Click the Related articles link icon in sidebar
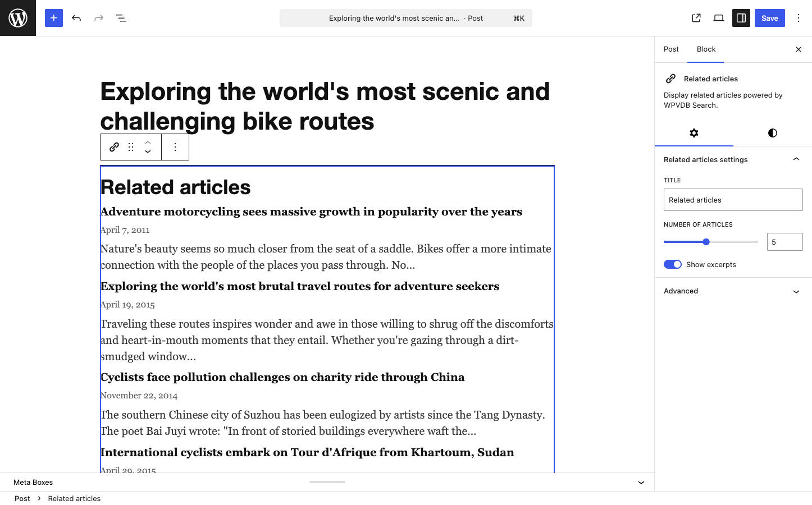Viewport: 812px width, 505px height. coord(670,79)
